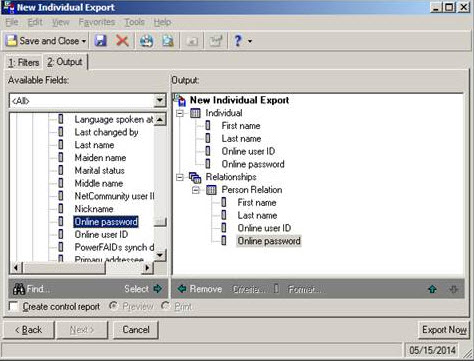Image resolution: width=474 pixels, height=361 pixels.
Task: Open the blue question mark help icon
Action: tap(238, 41)
